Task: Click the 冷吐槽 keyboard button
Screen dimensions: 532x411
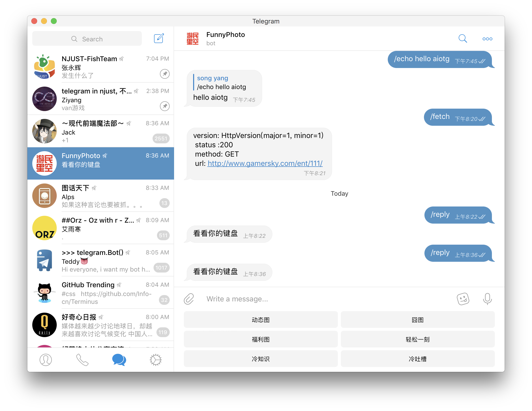Action: click(x=418, y=359)
